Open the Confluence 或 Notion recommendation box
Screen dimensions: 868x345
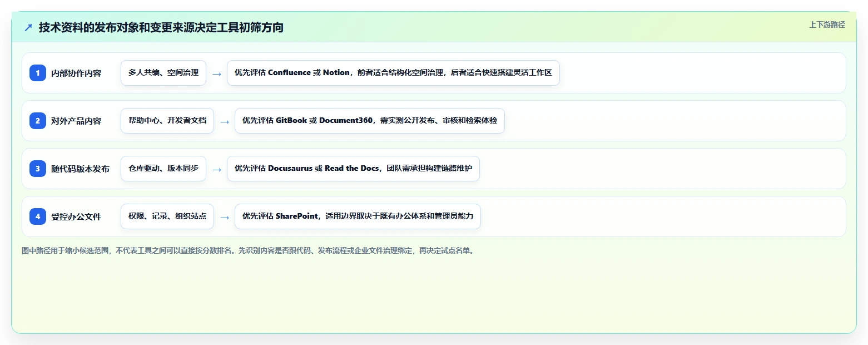[393, 73]
